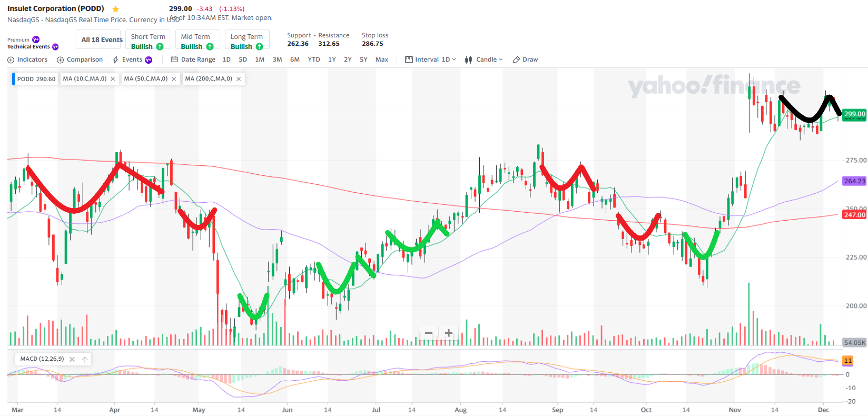The height and width of the screenshot is (416, 868).
Task: Select the Max date range
Action: pos(382,60)
